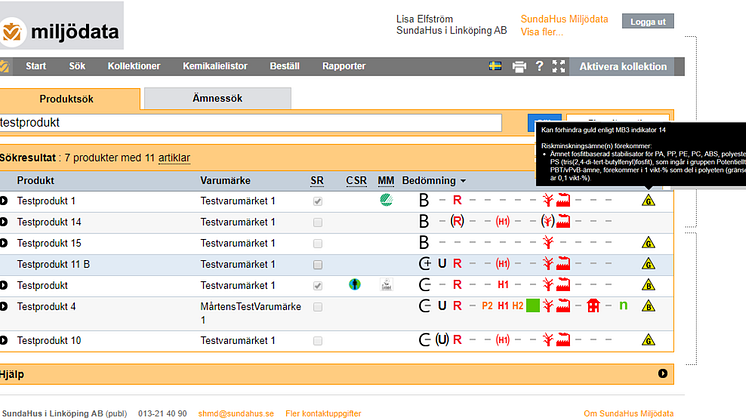This screenshot has width=746, height=419.
Task: Expand the plain Testprodukt row arrow
Action: [3, 285]
